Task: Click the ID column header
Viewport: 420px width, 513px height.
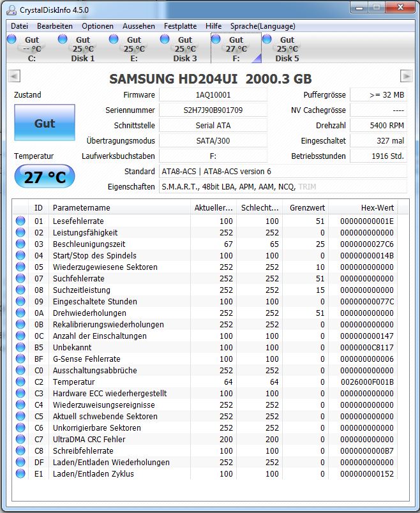Action: pos(39,207)
